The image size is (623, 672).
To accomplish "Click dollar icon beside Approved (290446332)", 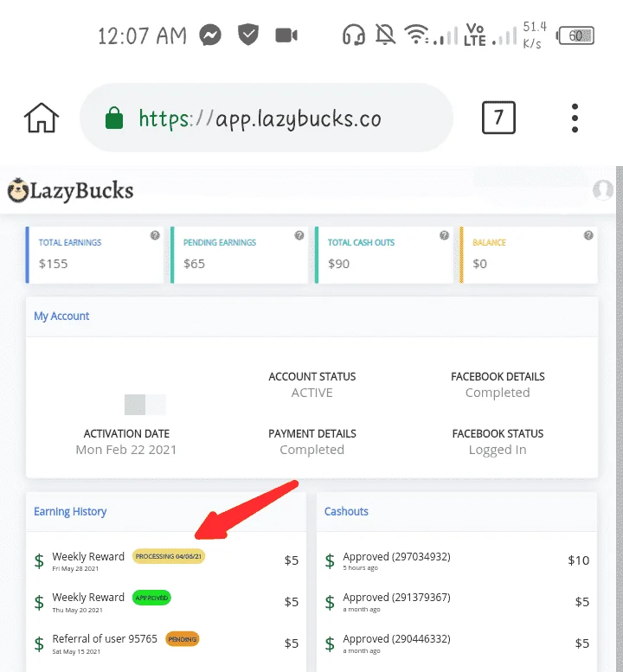I will click(330, 643).
